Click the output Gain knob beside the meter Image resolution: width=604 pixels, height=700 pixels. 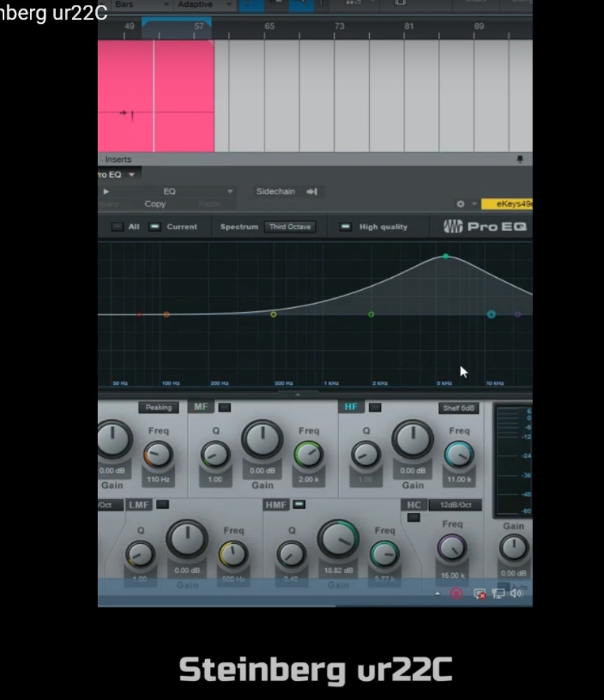pos(514,548)
